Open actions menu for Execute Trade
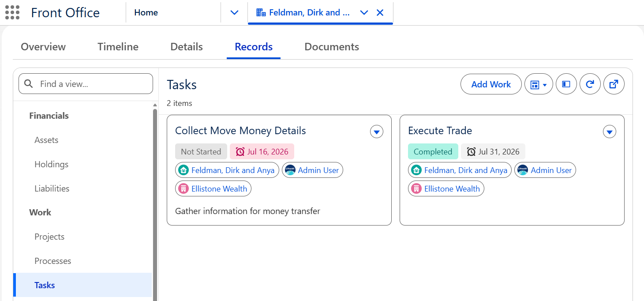The width and height of the screenshot is (644, 301). point(610,132)
